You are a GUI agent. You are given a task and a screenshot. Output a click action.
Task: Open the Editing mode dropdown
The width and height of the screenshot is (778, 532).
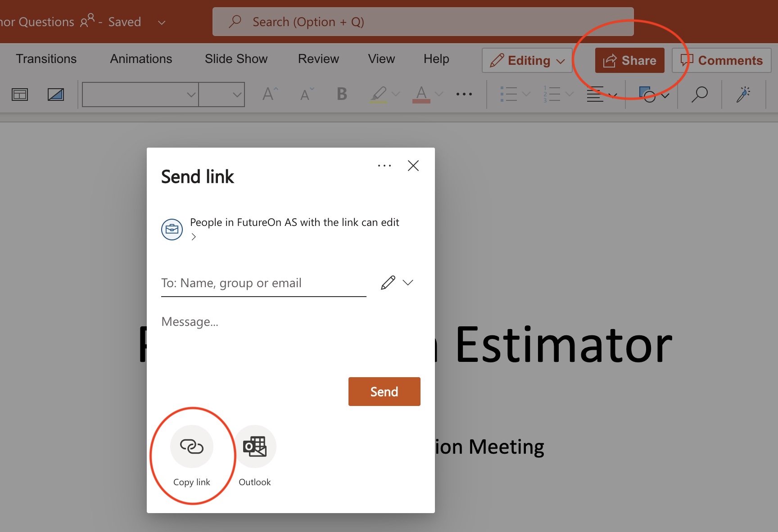(526, 60)
